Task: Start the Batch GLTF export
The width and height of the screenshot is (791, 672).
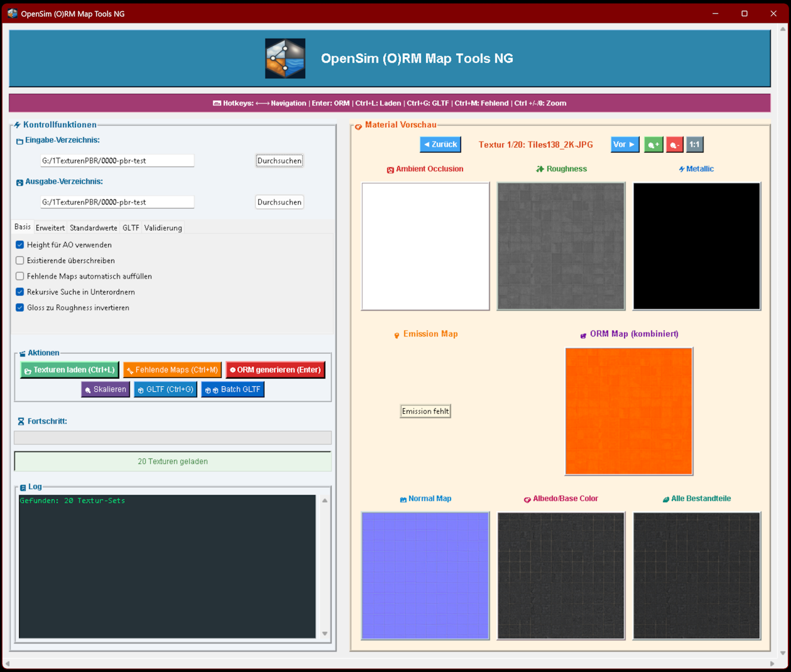Action: [233, 389]
